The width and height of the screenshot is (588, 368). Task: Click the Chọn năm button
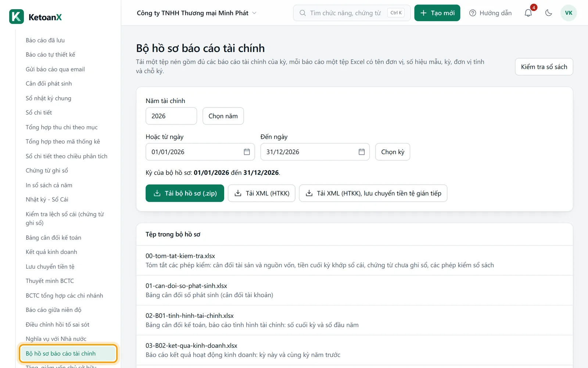(223, 116)
